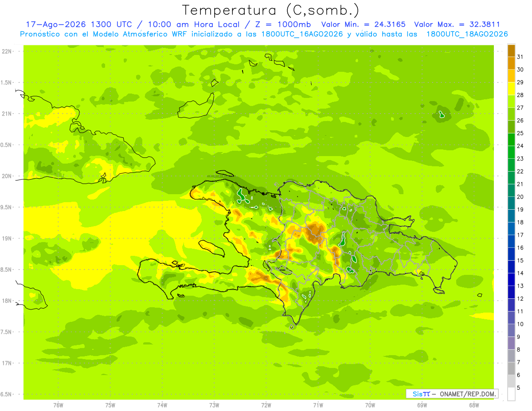This screenshot has height=411, width=532.
Task: Click the '20N' latitude label
Action: pos(7,176)
